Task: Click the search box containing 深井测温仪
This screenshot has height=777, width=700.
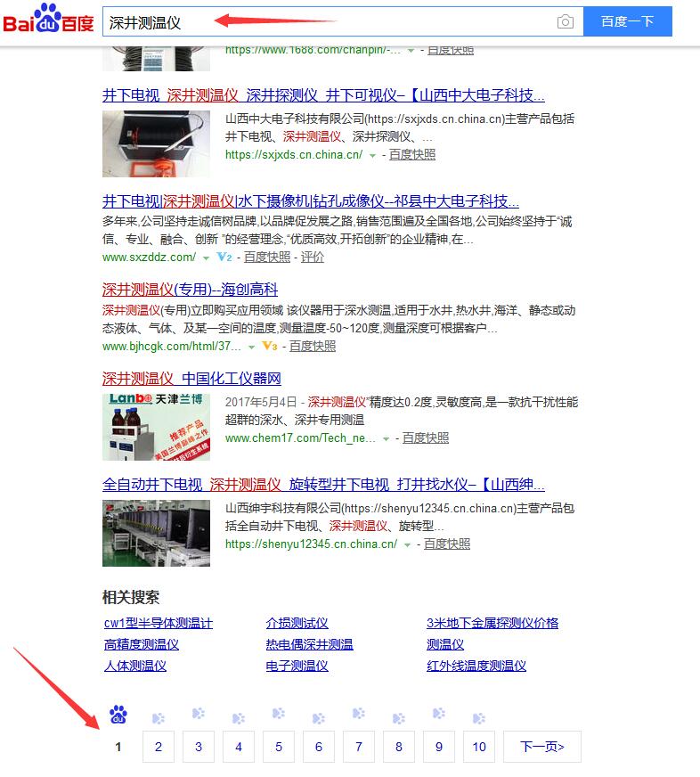Action: click(x=330, y=22)
